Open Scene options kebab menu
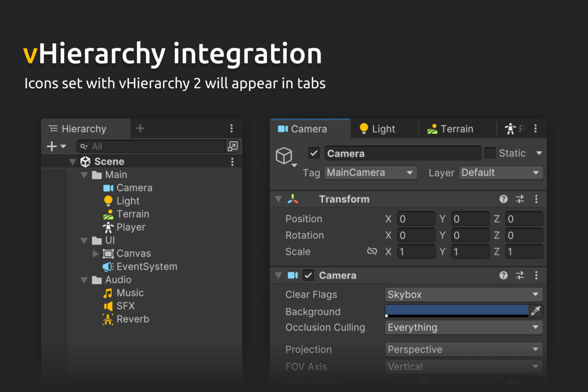588x392 pixels. click(232, 162)
